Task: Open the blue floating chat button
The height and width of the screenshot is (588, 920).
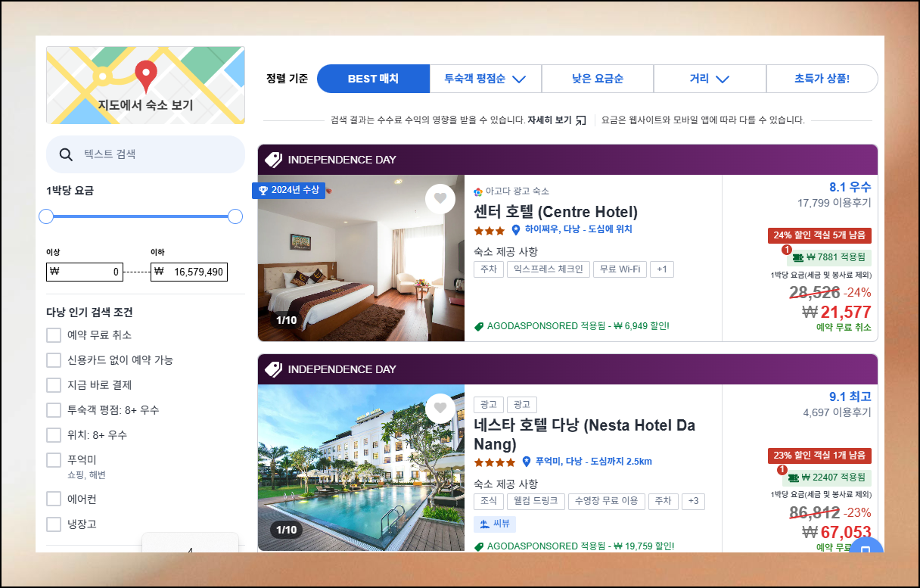Action: pyautogui.click(x=866, y=546)
